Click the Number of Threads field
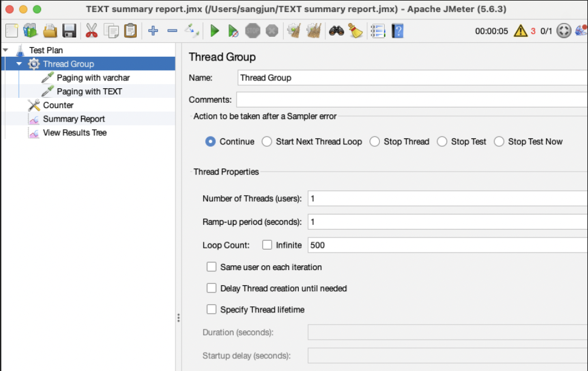The image size is (588, 371). [448, 198]
